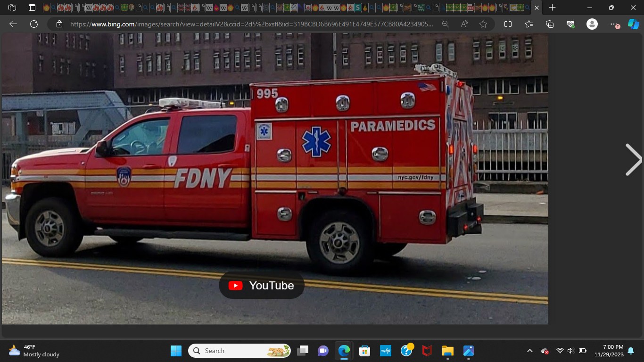This screenshot has height=362, width=644.
Task: Open the weather widget showing 46°F
Action: coord(34,351)
